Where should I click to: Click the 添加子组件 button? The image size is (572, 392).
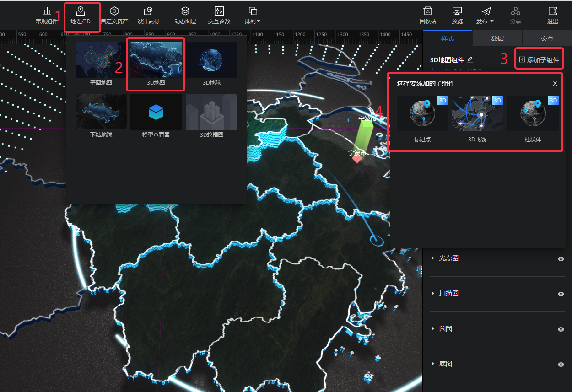pyautogui.click(x=539, y=60)
